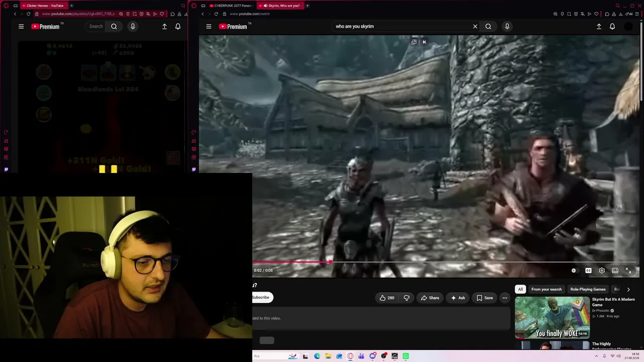The width and height of the screenshot is (644, 362).
Task: Submit search with magnifier in Skyrim window
Action: [x=488, y=26]
